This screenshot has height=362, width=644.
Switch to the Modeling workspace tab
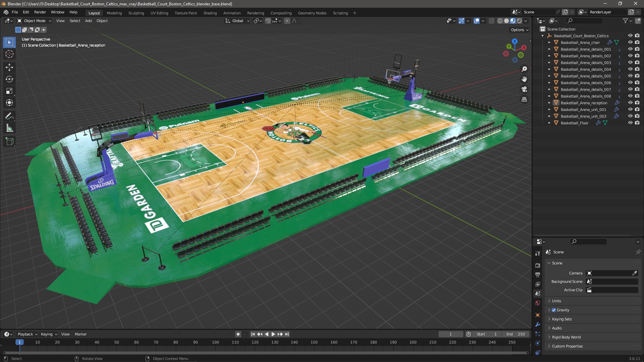tap(114, 13)
